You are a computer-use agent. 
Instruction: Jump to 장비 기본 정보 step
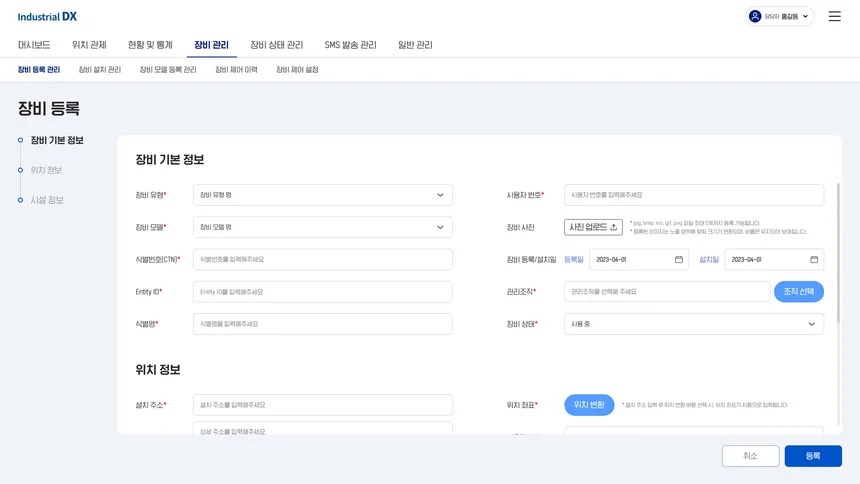[57, 140]
